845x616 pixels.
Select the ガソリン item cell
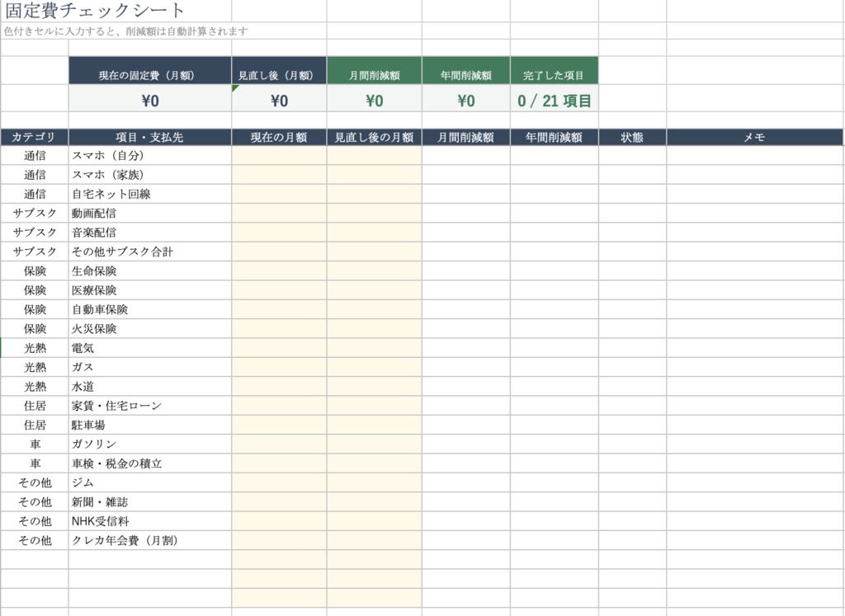(150, 444)
